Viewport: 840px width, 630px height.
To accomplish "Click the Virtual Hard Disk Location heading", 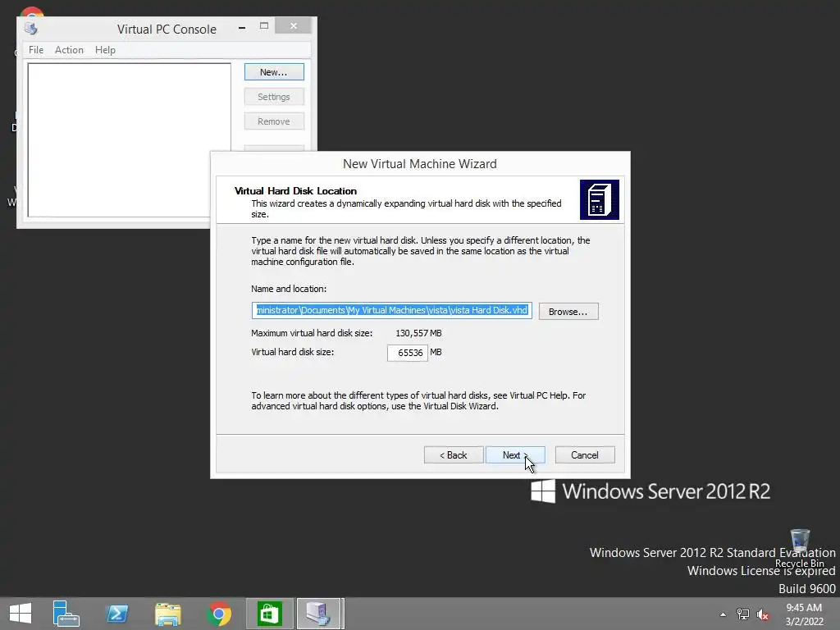I will [x=295, y=190].
